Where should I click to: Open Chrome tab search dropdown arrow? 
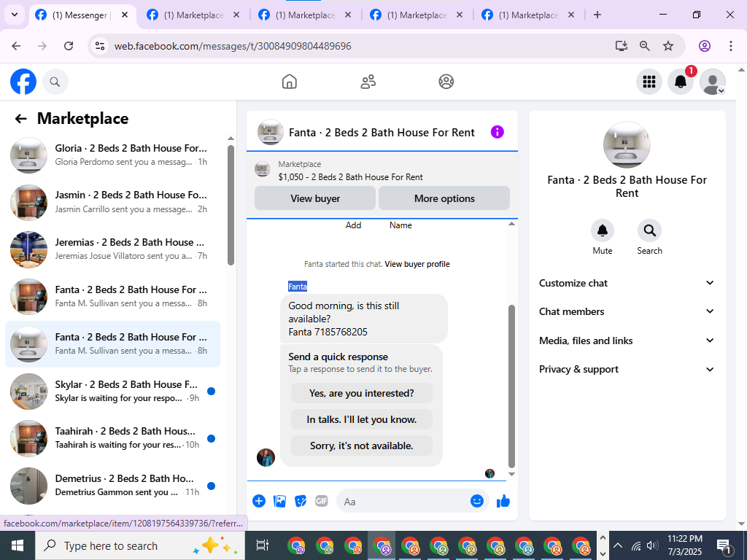15,15
